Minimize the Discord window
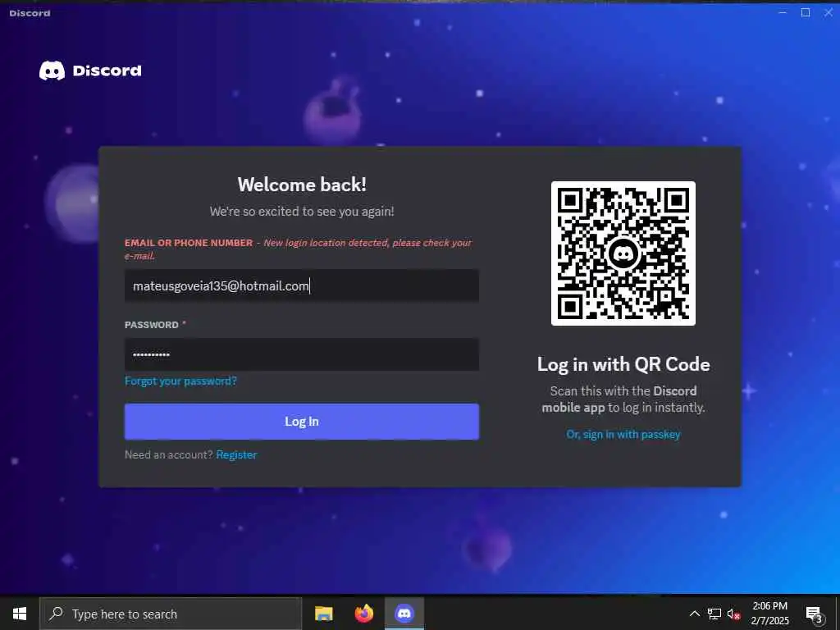 click(x=783, y=12)
